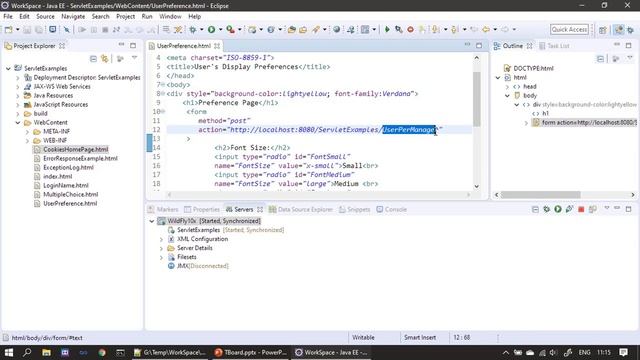This screenshot has width=640, height=360.
Task: Click the Open Perspective icon
Action: click(x=603, y=30)
